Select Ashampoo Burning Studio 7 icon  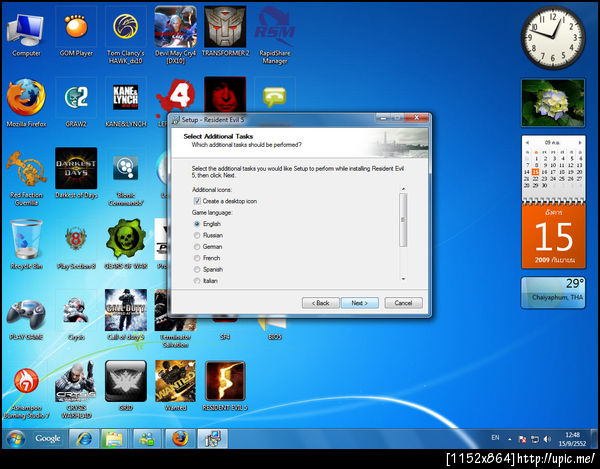pyautogui.click(x=26, y=392)
